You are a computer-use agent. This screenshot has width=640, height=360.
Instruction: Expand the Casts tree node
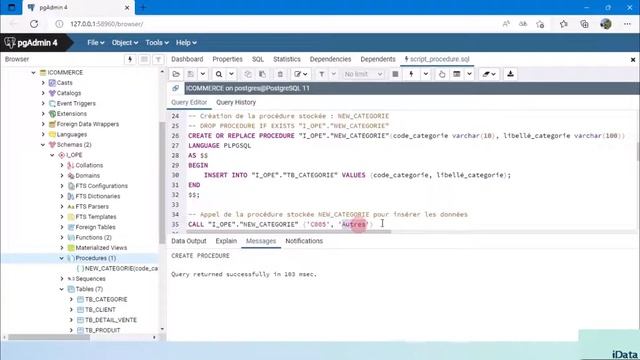pos(43,83)
